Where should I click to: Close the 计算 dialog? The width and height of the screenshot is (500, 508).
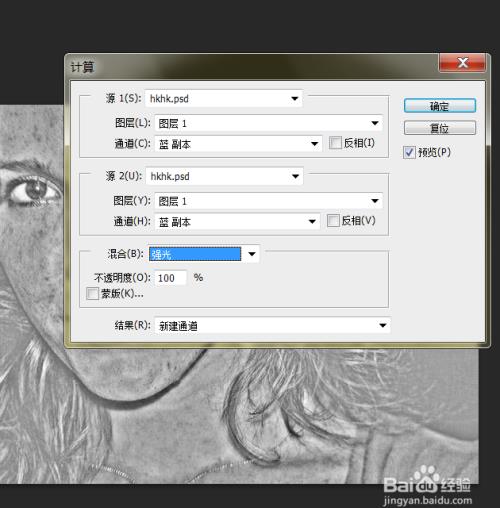click(x=462, y=62)
